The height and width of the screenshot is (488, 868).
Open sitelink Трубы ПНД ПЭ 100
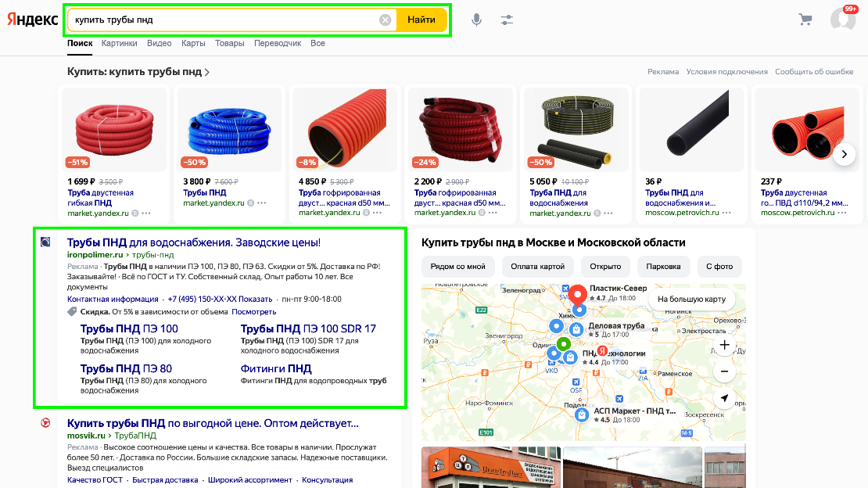click(129, 329)
